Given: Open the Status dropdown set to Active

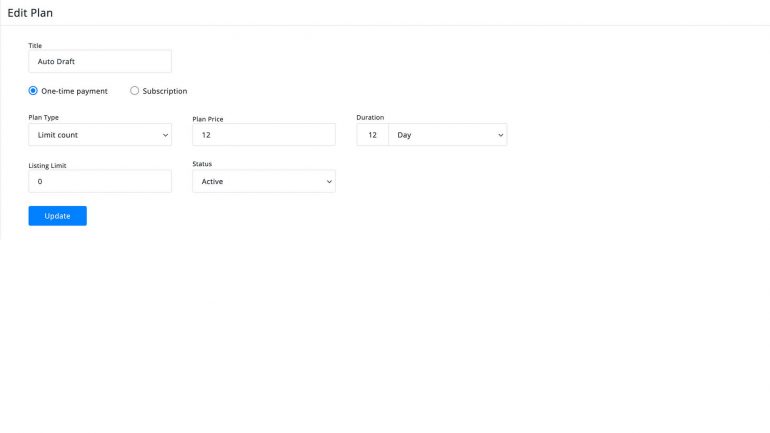Looking at the screenshot, I should tap(264, 181).
